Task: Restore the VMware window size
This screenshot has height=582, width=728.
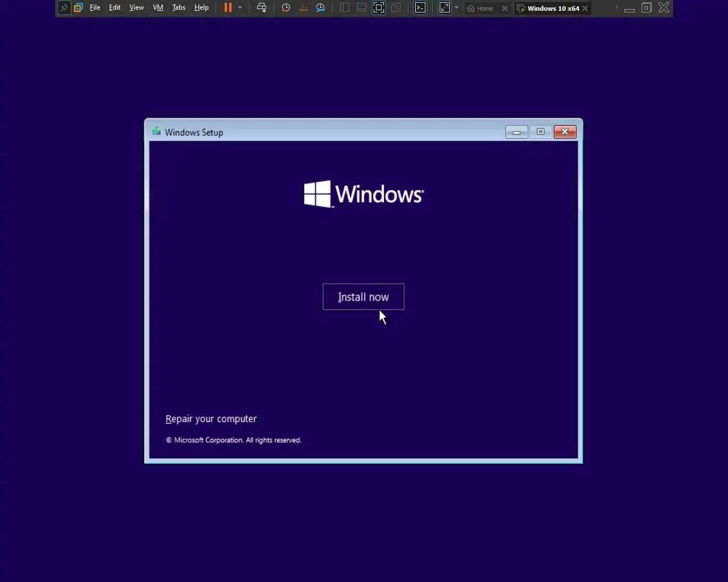Action: (647, 8)
